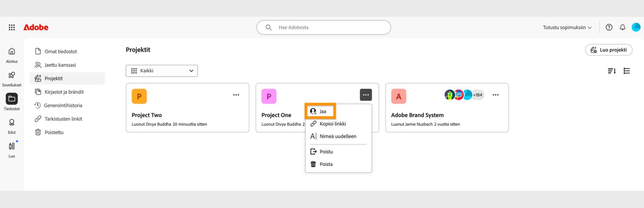Image resolution: width=644 pixels, height=208 pixels.
Task: Expand the Kaikki filter dropdown
Action: click(x=162, y=71)
